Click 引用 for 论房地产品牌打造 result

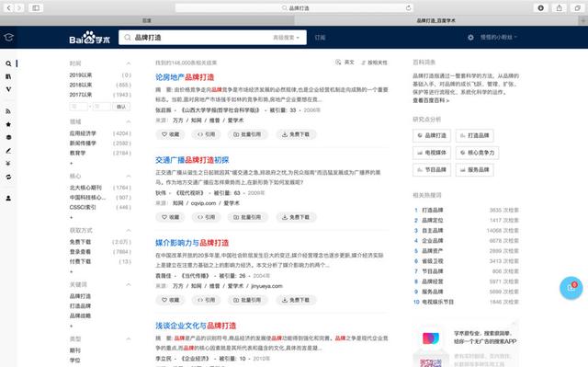(x=206, y=134)
